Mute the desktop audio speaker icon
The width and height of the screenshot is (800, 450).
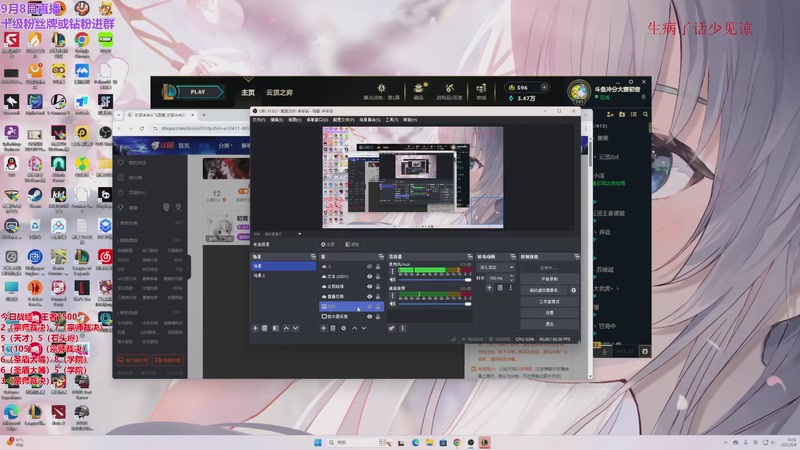tap(393, 304)
